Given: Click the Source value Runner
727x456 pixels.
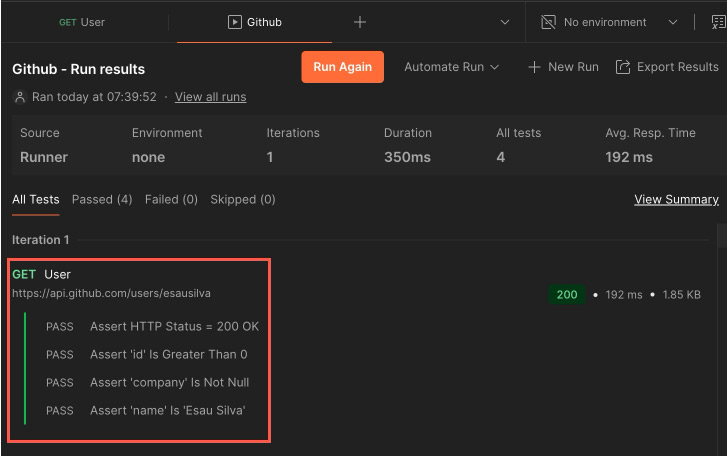Looking at the screenshot, I should click(44, 158).
